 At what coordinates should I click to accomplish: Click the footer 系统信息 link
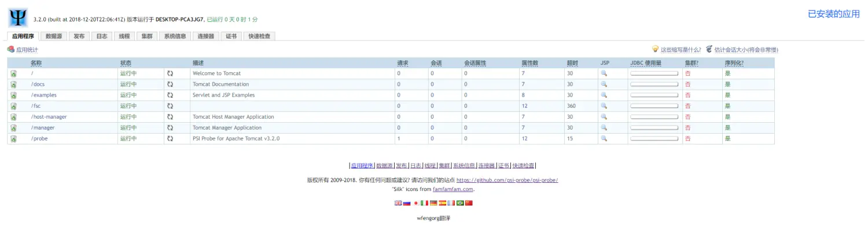[465, 166]
